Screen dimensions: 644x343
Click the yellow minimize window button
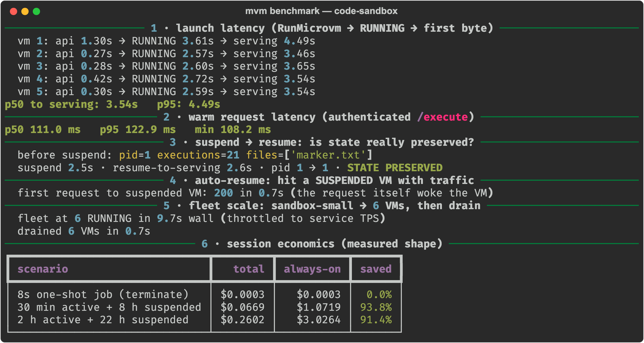[25, 11]
